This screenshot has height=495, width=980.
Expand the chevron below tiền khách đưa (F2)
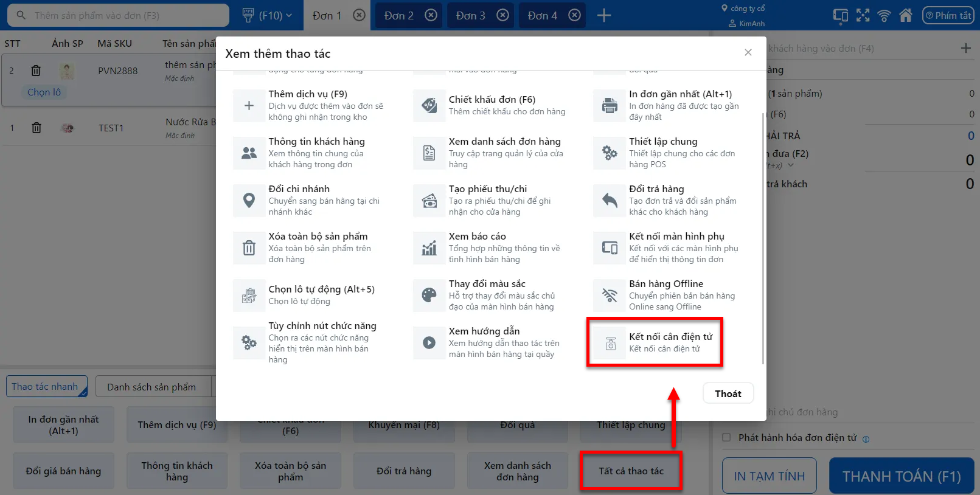click(x=791, y=165)
